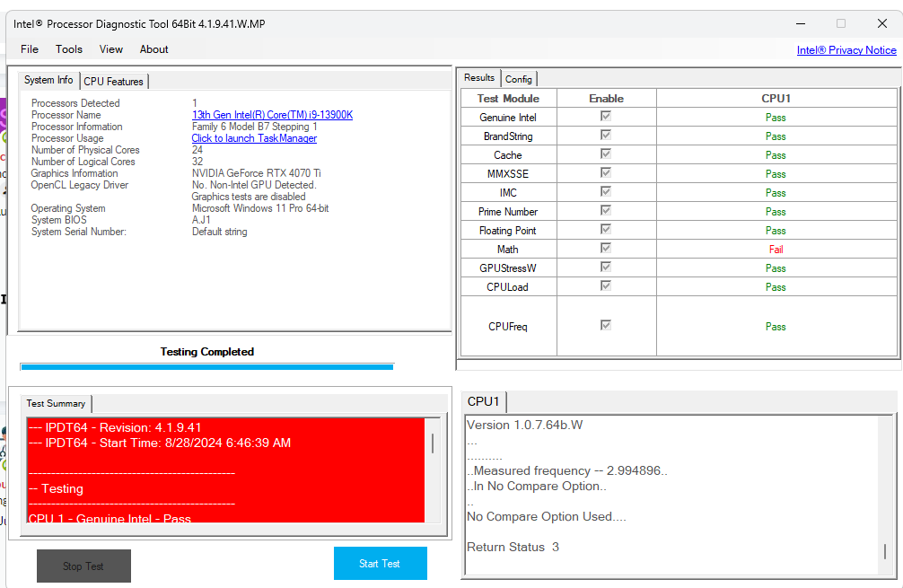This screenshot has width=903, height=588.
Task: Open the Tools menu
Action: tap(69, 49)
